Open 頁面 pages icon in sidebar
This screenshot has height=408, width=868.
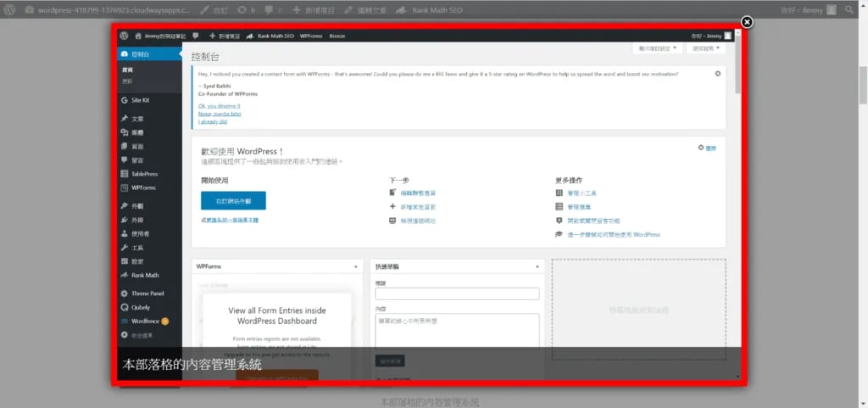click(x=125, y=146)
